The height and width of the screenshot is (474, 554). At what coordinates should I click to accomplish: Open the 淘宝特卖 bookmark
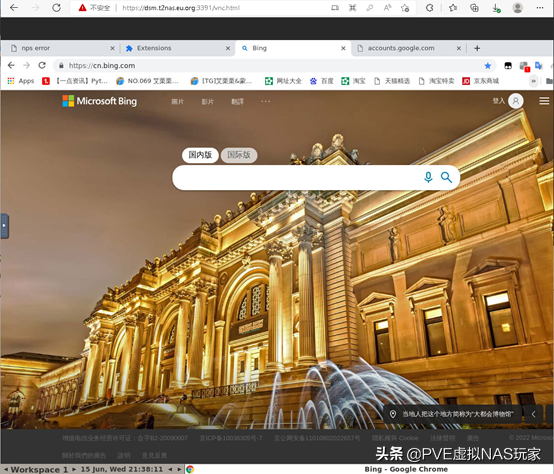(x=436, y=81)
